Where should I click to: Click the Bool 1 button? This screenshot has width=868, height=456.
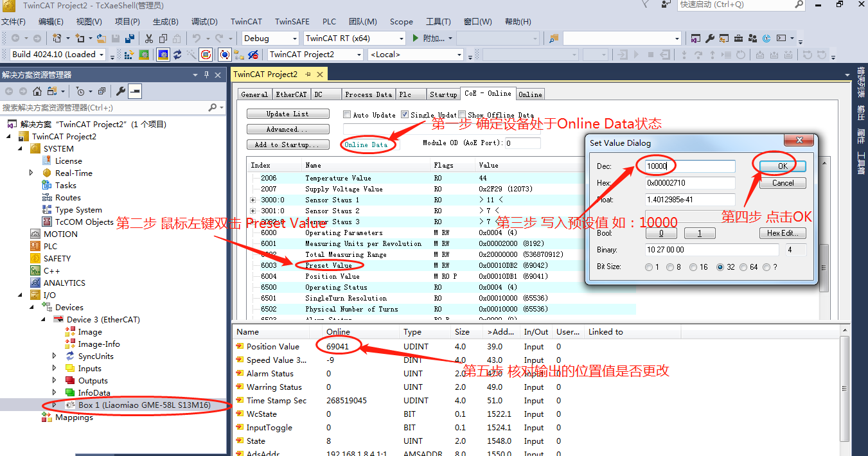click(699, 233)
